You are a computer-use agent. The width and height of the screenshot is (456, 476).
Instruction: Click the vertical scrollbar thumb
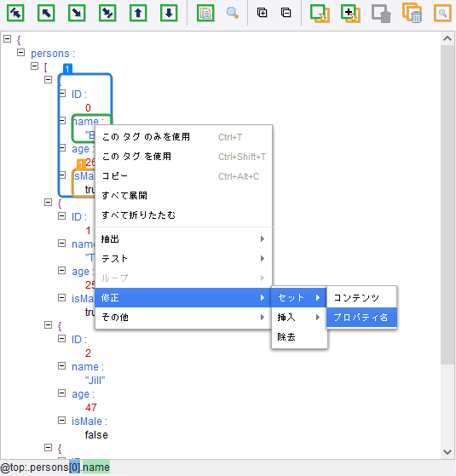click(447, 205)
